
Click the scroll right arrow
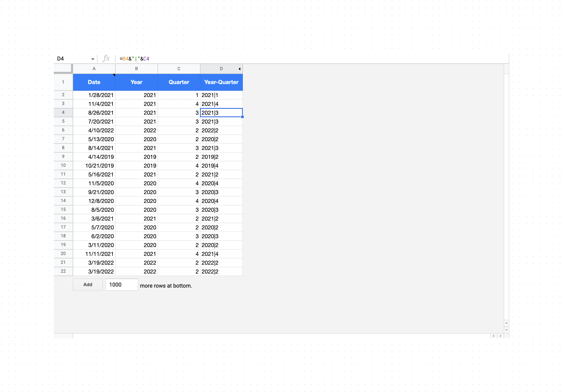coord(500,336)
